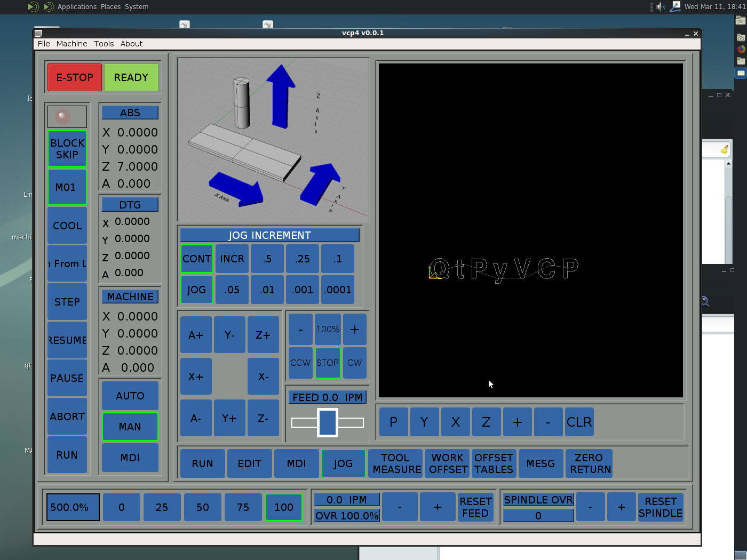Jog the A axis positive with A+
Viewport: 747px width, 560px height.
(x=196, y=335)
